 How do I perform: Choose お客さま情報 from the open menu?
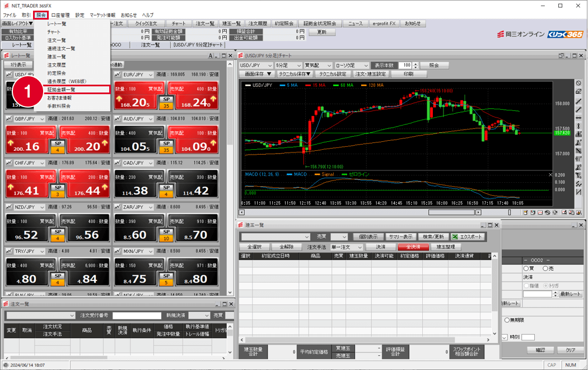(59, 98)
